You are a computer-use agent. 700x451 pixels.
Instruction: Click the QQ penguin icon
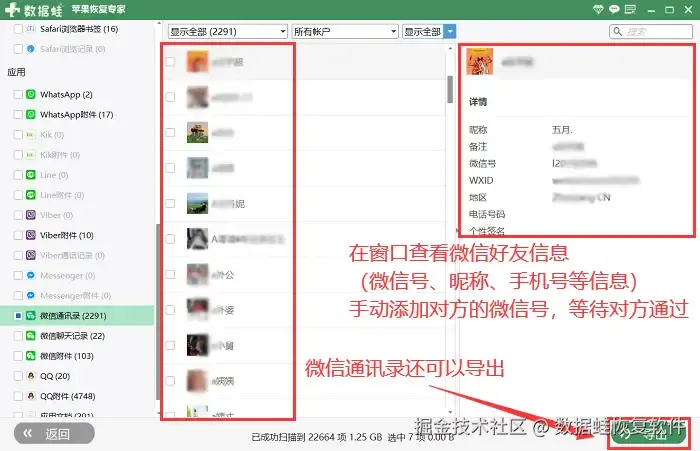click(x=31, y=376)
